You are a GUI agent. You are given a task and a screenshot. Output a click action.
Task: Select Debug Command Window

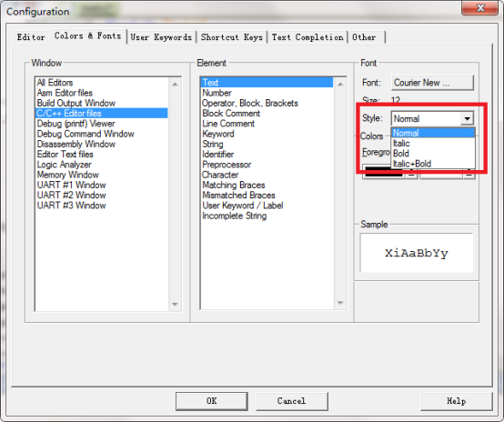[102, 134]
